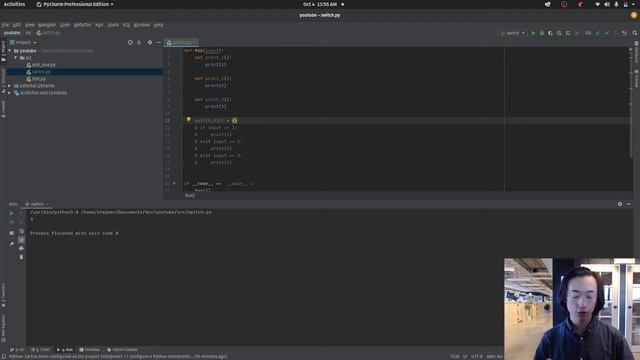Toggle the Structure tool window side tab
This screenshot has width=640, height=360.
point(3,81)
